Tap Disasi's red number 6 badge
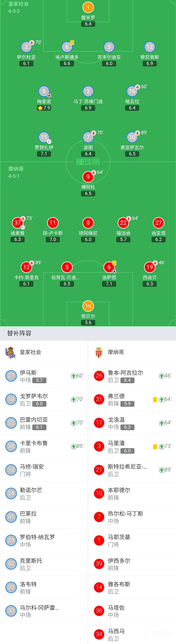Viewport: 176px width, 644px height. pos(109,267)
